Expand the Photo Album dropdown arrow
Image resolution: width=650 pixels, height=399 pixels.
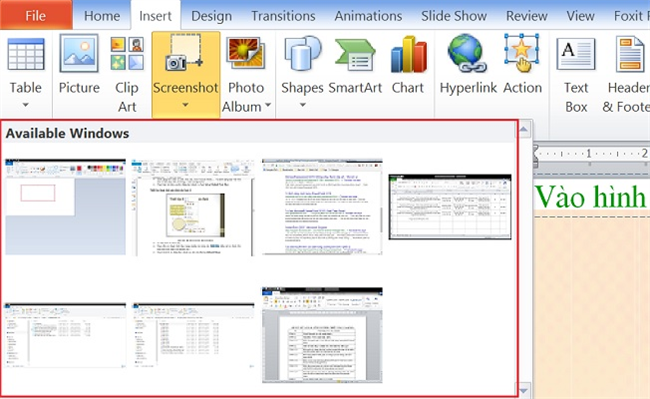click(268, 105)
